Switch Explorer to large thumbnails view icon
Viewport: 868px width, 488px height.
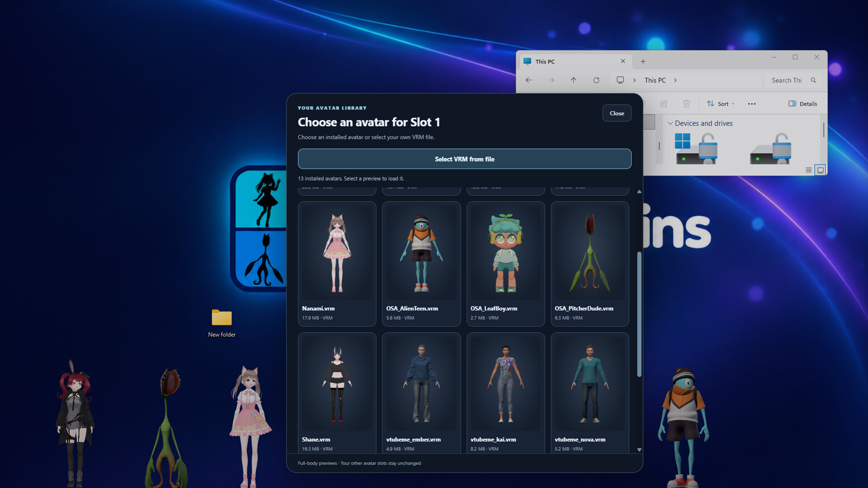click(820, 170)
